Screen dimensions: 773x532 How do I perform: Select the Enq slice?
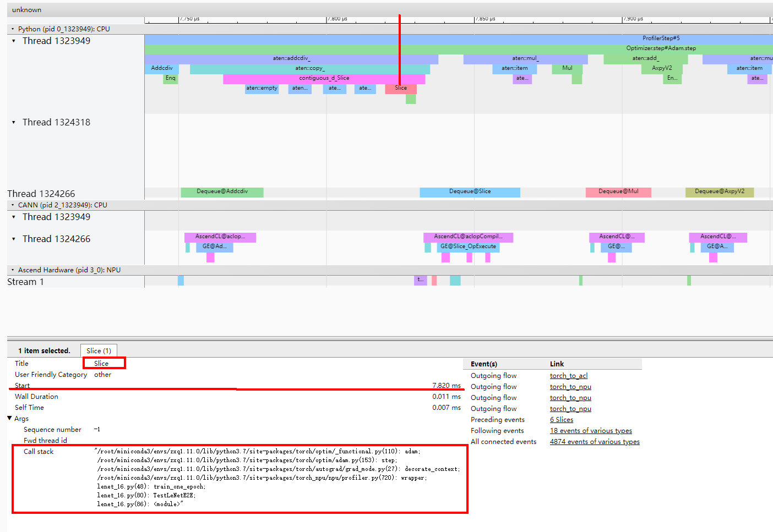coord(171,78)
